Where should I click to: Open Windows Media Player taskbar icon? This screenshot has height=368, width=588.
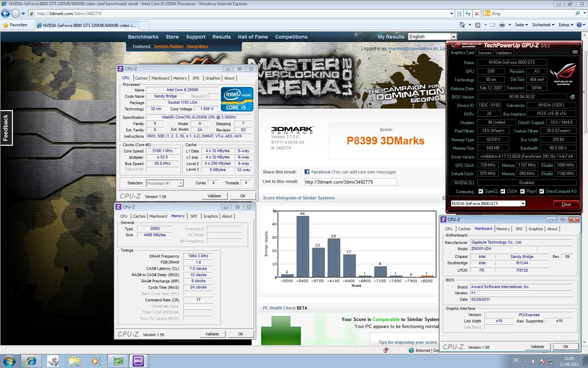(x=95, y=361)
